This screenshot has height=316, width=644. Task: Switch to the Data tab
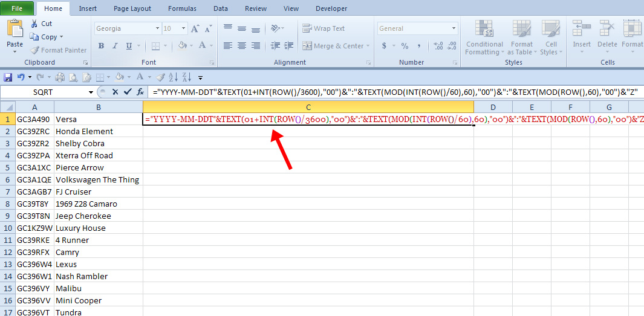(x=221, y=8)
